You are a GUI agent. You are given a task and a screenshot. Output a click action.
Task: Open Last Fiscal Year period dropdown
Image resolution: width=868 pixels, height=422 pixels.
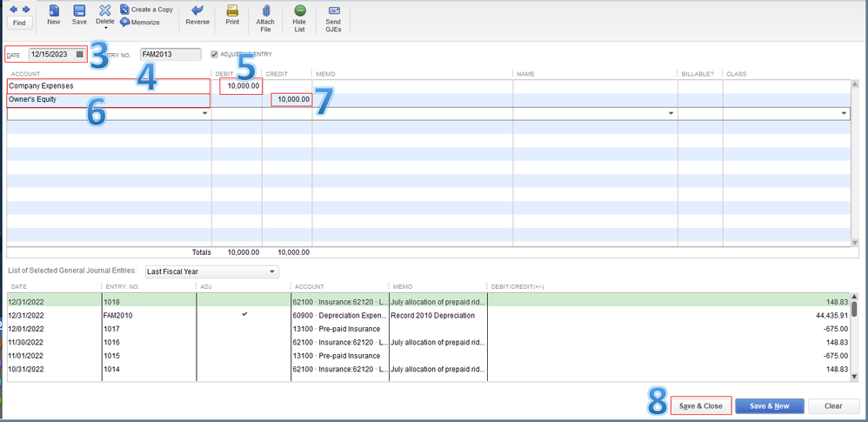(x=212, y=272)
